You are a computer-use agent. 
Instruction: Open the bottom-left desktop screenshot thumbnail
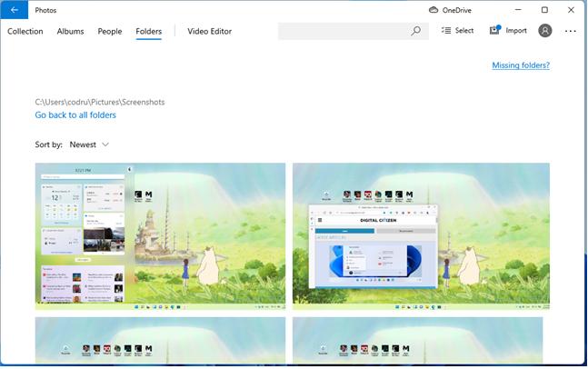coord(160,340)
